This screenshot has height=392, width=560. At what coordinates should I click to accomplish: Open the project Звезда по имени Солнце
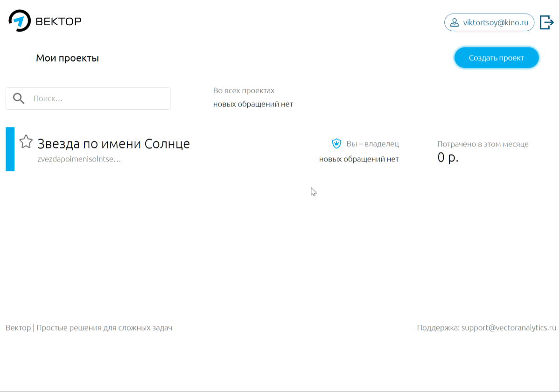coord(113,143)
